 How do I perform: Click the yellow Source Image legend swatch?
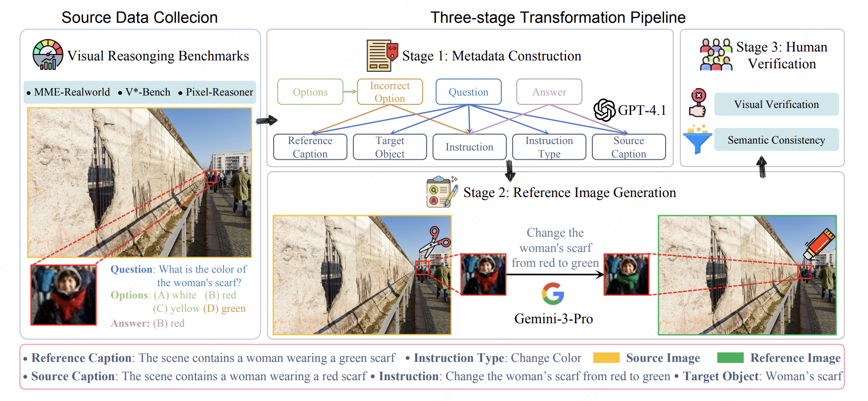coord(606,357)
